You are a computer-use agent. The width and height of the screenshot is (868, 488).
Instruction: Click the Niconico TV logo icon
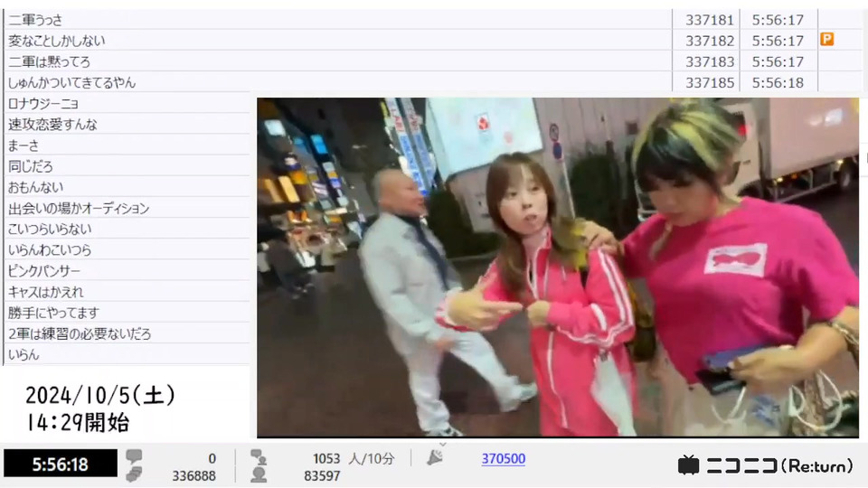(688, 465)
